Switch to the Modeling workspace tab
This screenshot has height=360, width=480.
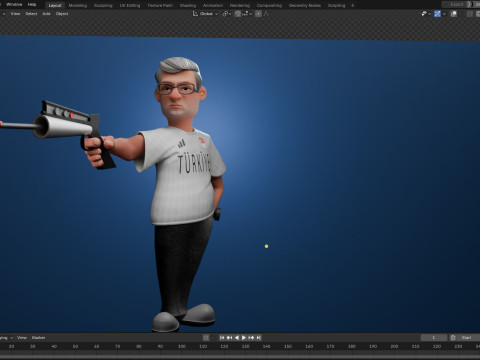pos(78,5)
